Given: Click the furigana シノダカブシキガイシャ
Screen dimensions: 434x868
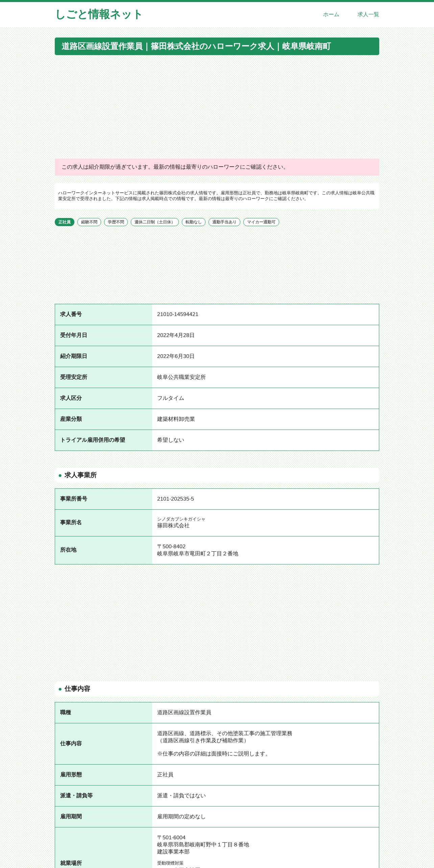Looking at the screenshot, I should point(181,519).
